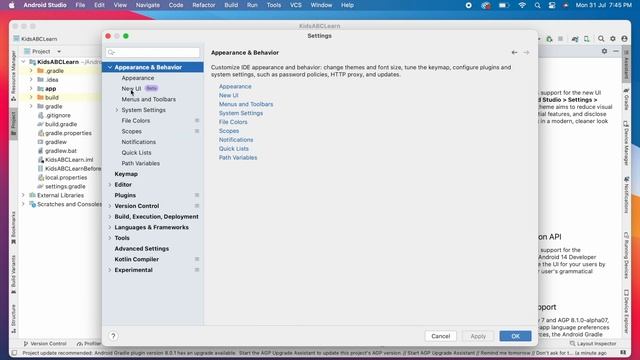Select settings.gradle in Project tree
The height and width of the screenshot is (360, 640).
[65, 187]
